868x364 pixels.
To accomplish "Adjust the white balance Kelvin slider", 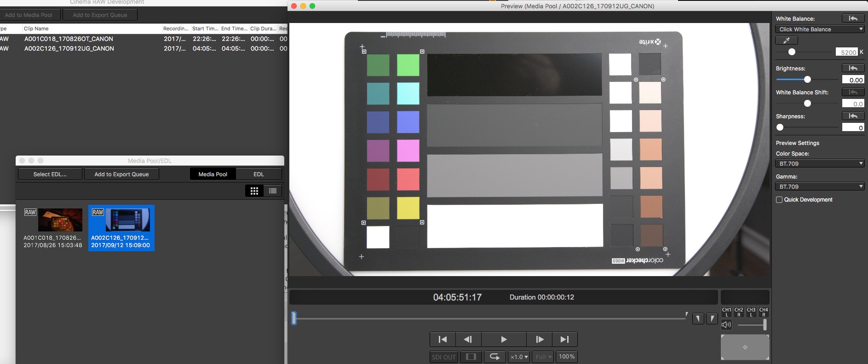I will (792, 52).
